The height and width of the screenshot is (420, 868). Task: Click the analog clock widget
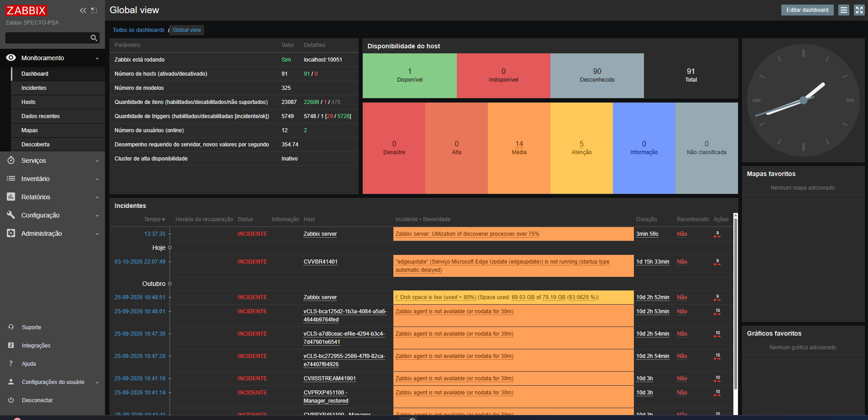[803, 100]
